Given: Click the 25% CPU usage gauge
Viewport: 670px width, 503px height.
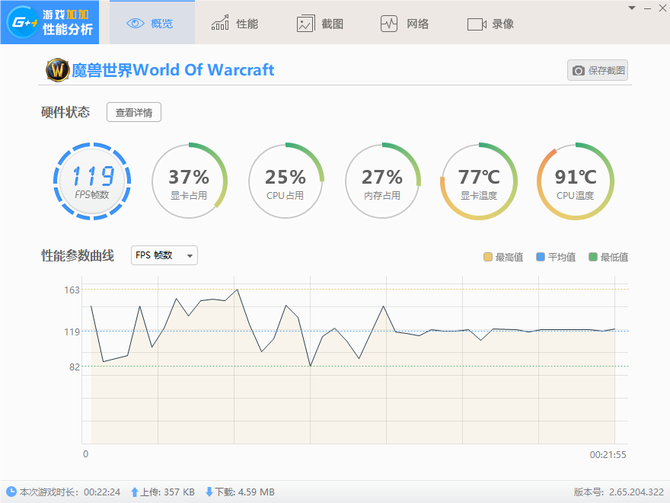Looking at the screenshot, I should point(285,181).
